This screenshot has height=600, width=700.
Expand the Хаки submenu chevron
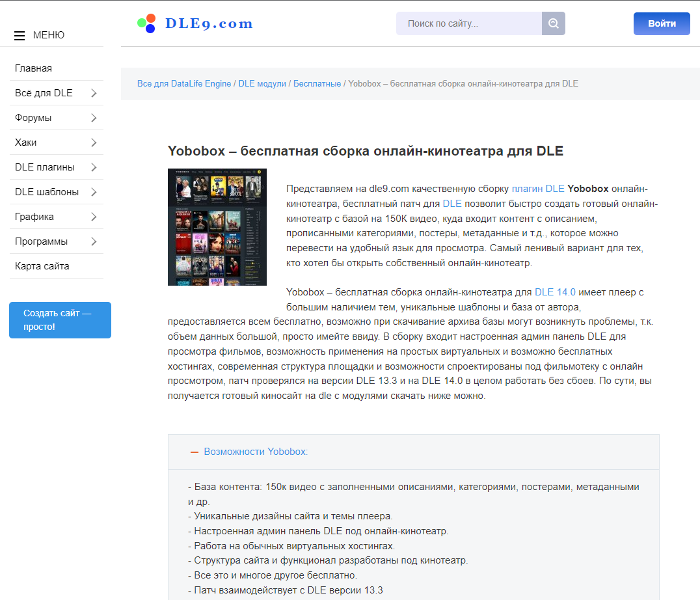point(94,143)
